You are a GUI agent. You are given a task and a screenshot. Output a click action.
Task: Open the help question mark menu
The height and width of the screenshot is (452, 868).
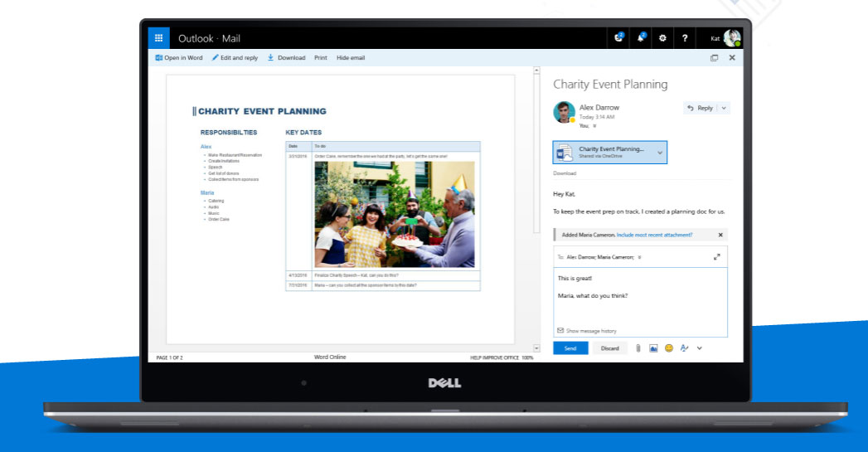[x=685, y=38]
